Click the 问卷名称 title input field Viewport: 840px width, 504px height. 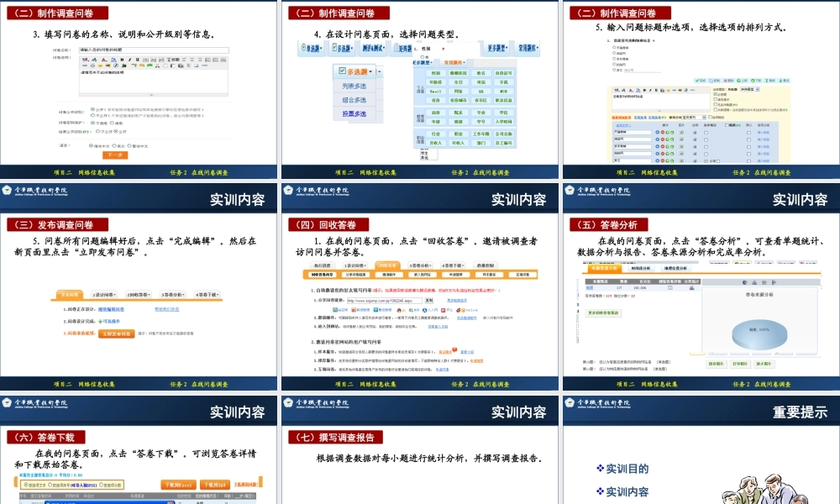coord(154,50)
